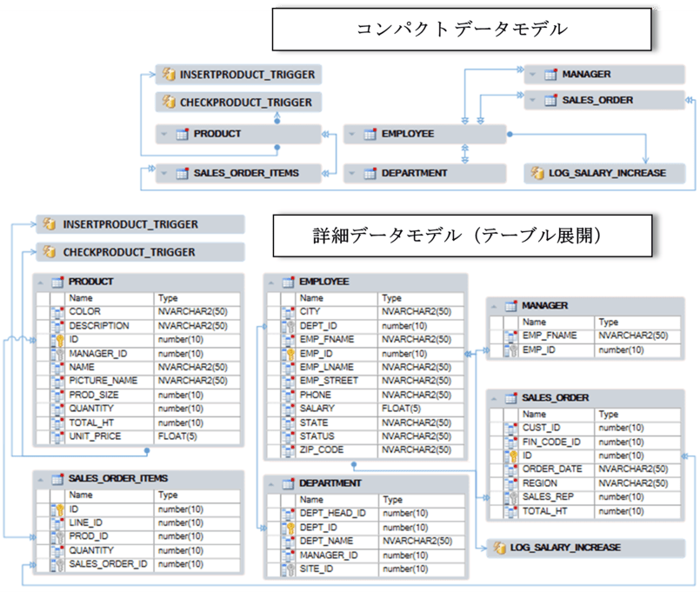The width and height of the screenshot is (700, 592).
Task: Expand the compact EMPLOYEE node arrow
Action: click(352, 134)
